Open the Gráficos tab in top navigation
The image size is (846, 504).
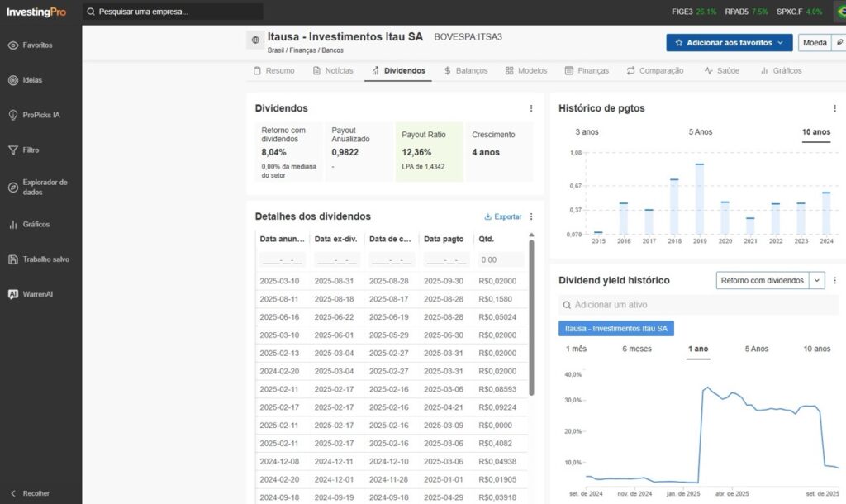(781, 71)
